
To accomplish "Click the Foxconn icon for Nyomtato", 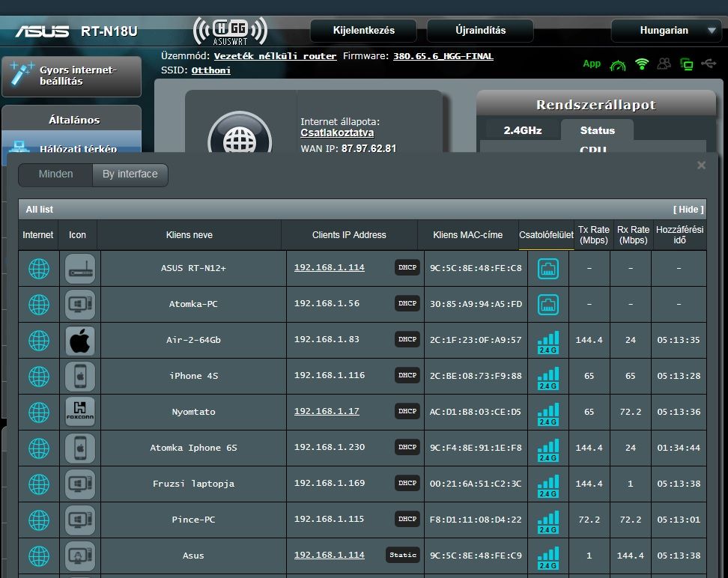I will tap(80, 413).
